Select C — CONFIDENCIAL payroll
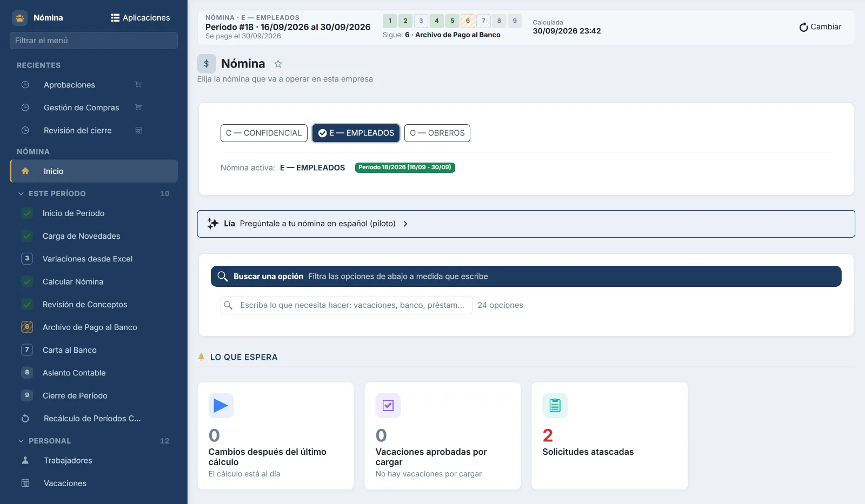 (x=264, y=133)
